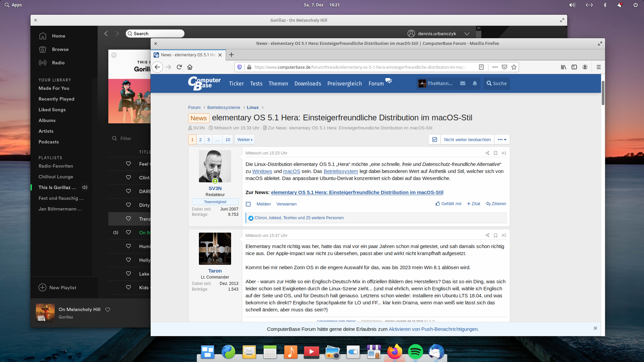644x362 pixels.
Task: Toggle the heart on the 'Feel' track
Action: tap(128, 164)
